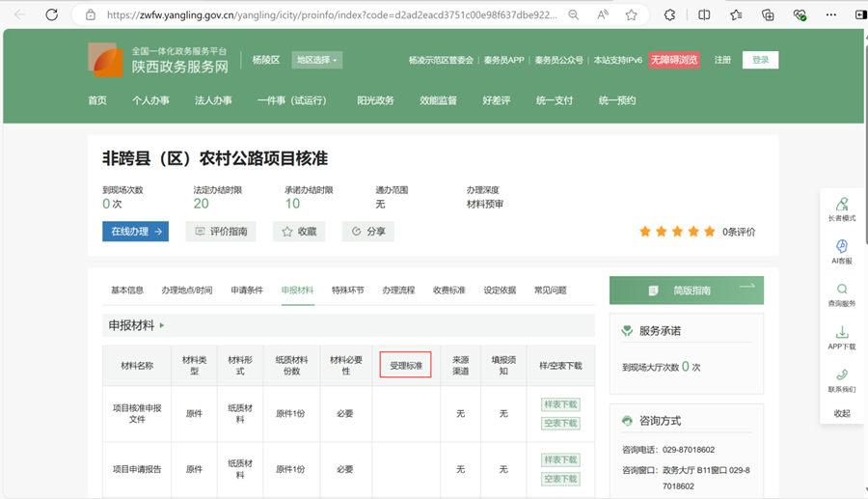Open browser settings ellipsis menu
Screen dimensions: 868x499
tap(831, 14)
